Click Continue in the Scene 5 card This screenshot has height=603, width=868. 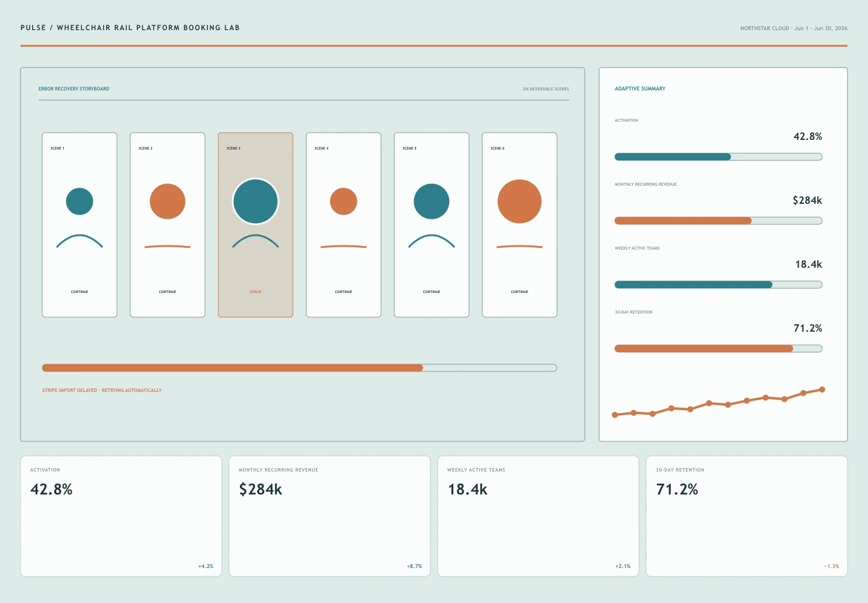[432, 292]
